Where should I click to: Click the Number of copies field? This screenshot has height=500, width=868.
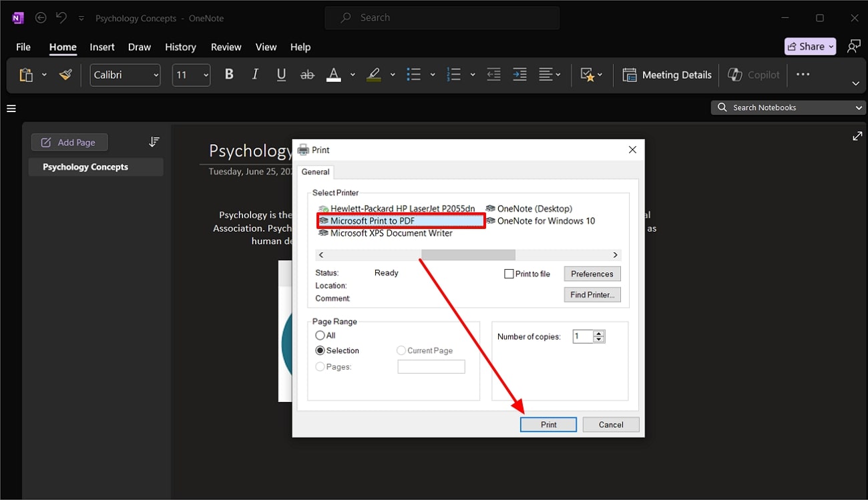pyautogui.click(x=583, y=336)
